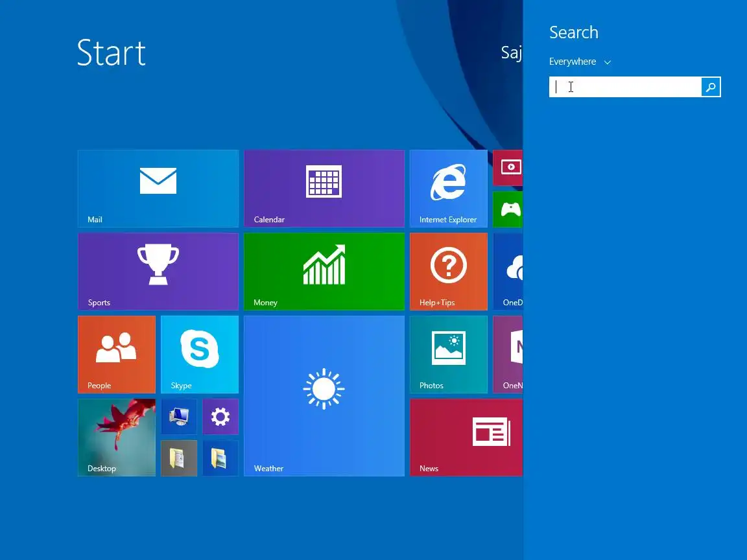Open the Calendar tile
747x560 pixels.
tap(324, 189)
